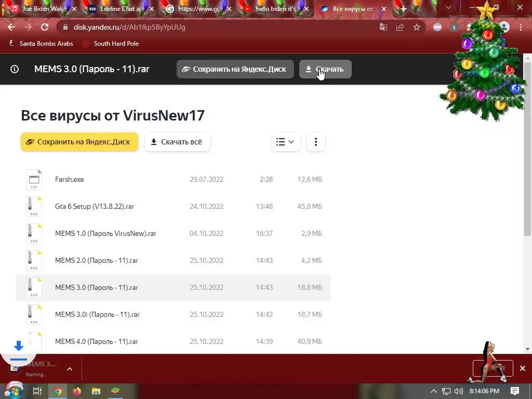
Task: Click the Все вирусы от VirusNew17 heading
Action: pos(113,115)
